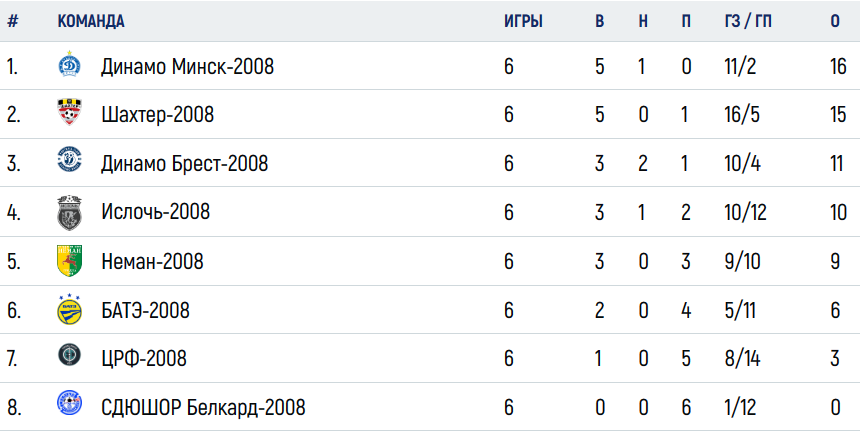The width and height of the screenshot is (860, 437).
Task: Click the Неман-2008 green-yellow crest
Action: click(x=70, y=260)
